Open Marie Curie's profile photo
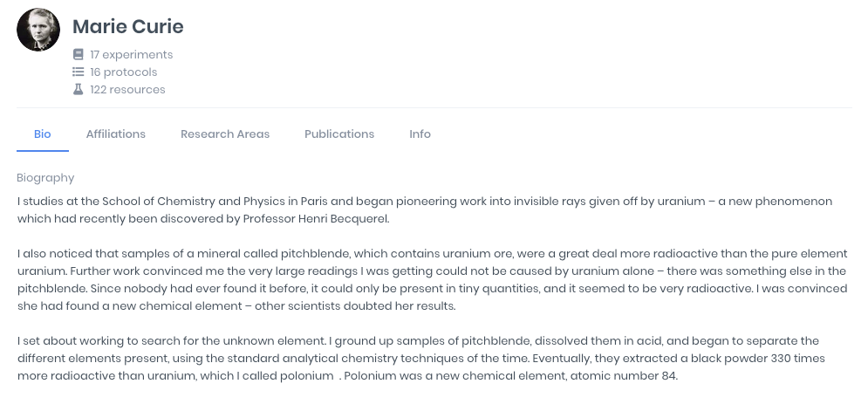 pos(38,30)
